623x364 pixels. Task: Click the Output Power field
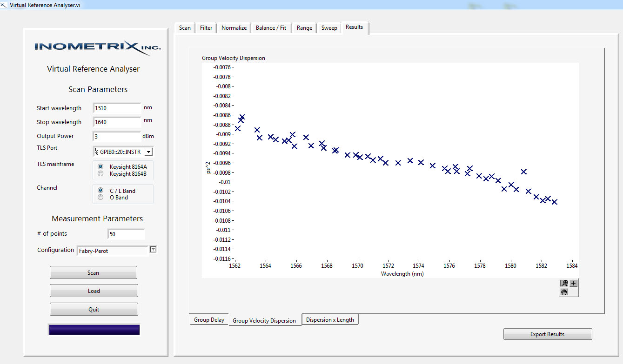point(117,137)
